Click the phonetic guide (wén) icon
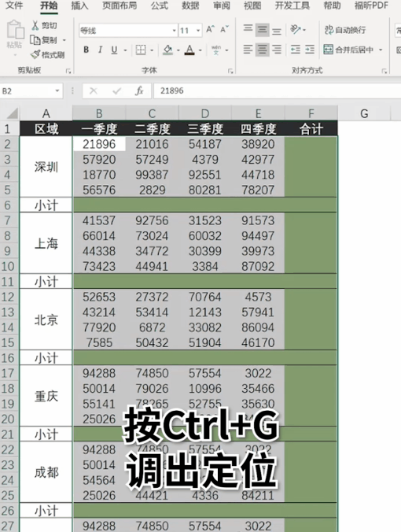This screenshot has height=532, width=401. pos(216,50)
